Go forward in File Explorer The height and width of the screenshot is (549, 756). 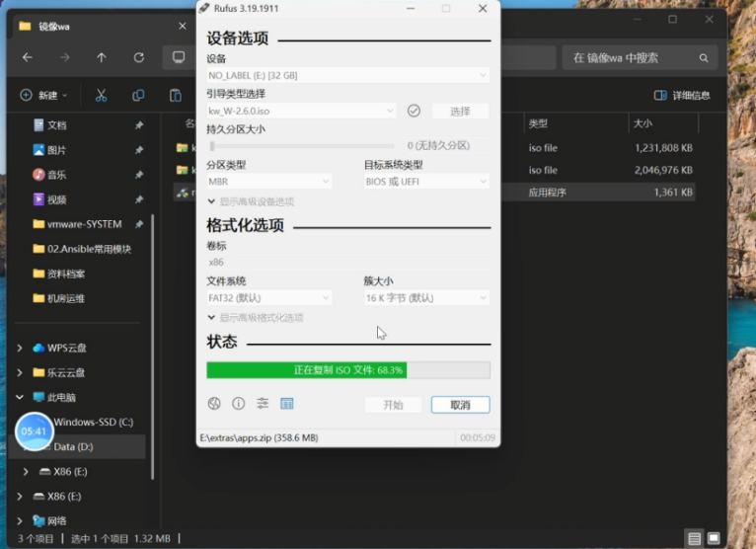[64, 58]
